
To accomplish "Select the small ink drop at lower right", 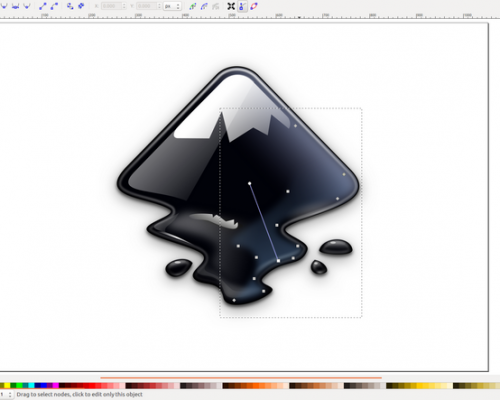I will [x=319, y=267].
